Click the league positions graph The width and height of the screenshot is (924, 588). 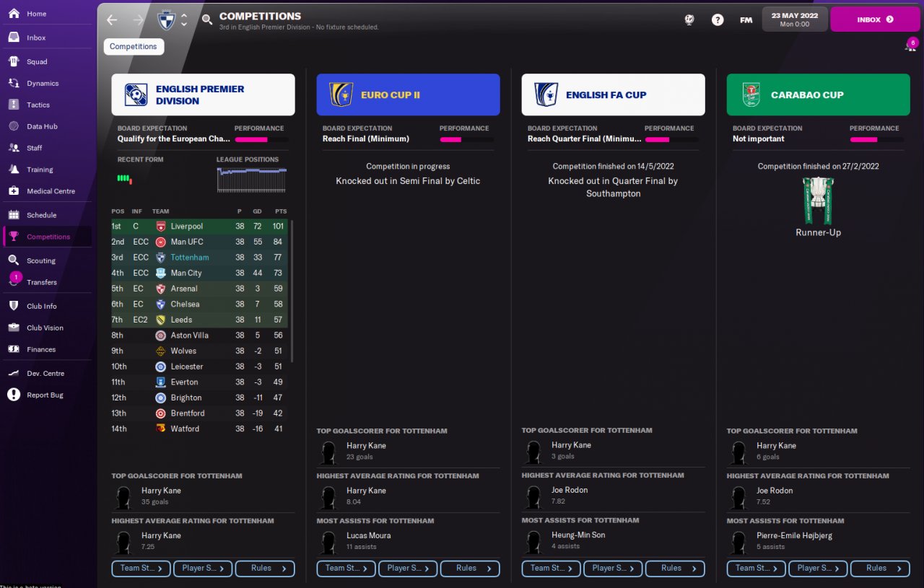click(252, 180)
